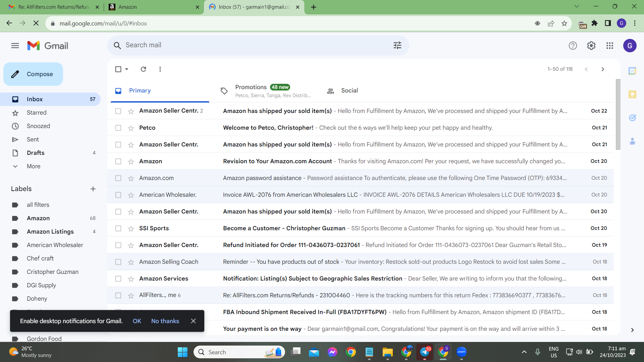This screenshot has height=362, width=644.
Task: Check the Refund Initiated email checkbox
Action: [x=118, y=245]
